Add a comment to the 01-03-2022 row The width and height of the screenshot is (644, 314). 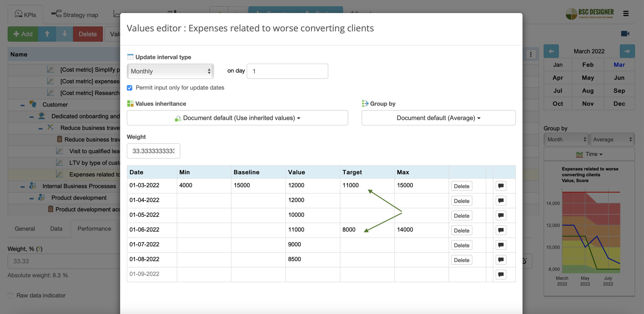[x=501, y=186]
